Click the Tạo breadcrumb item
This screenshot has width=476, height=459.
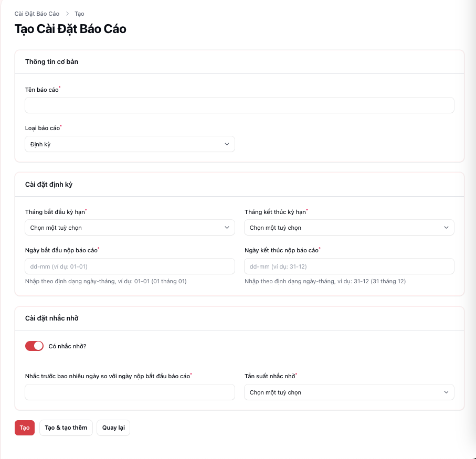click(x=79, y=14)
